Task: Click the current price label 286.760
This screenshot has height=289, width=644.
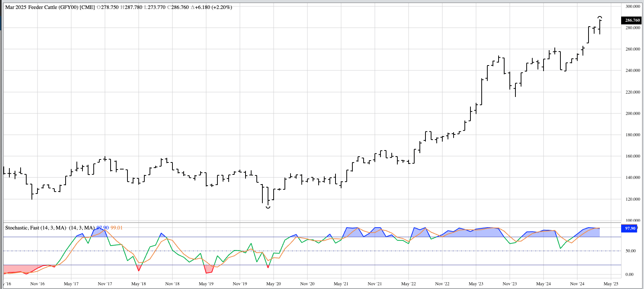Action: [x=632, y=20]
